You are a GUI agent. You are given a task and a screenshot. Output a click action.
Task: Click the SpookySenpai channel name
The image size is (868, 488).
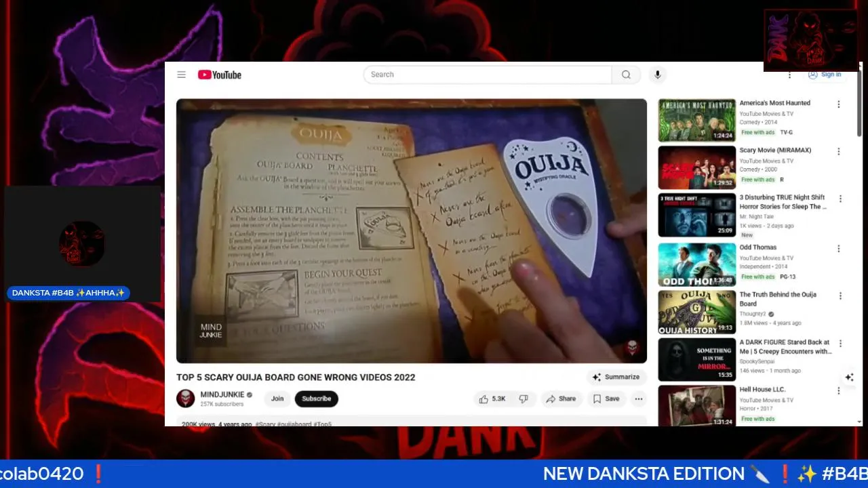[x=757, y=362]
